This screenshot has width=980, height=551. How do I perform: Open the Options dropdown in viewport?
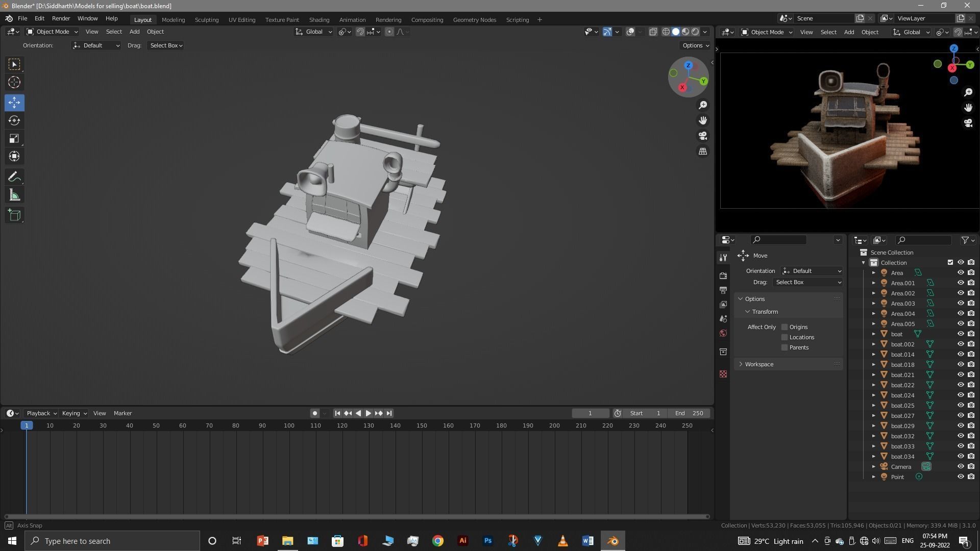tap(696, 45)
